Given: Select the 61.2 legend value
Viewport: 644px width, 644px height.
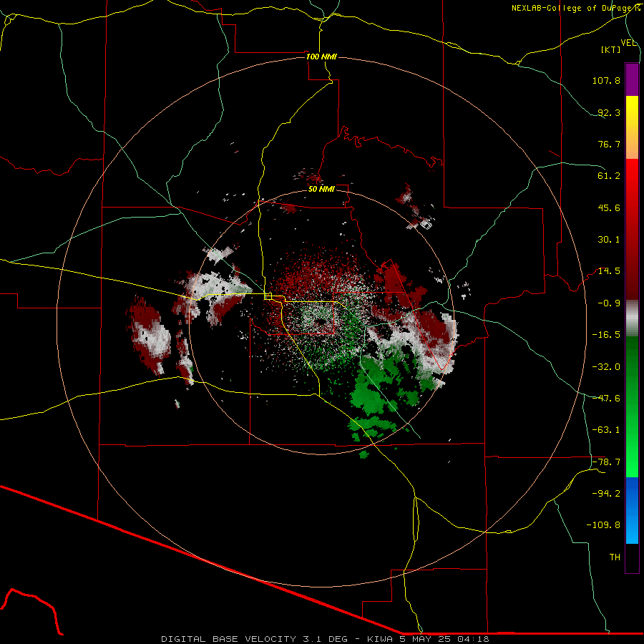Looking at the screenshot, I should tap(609, 176).
